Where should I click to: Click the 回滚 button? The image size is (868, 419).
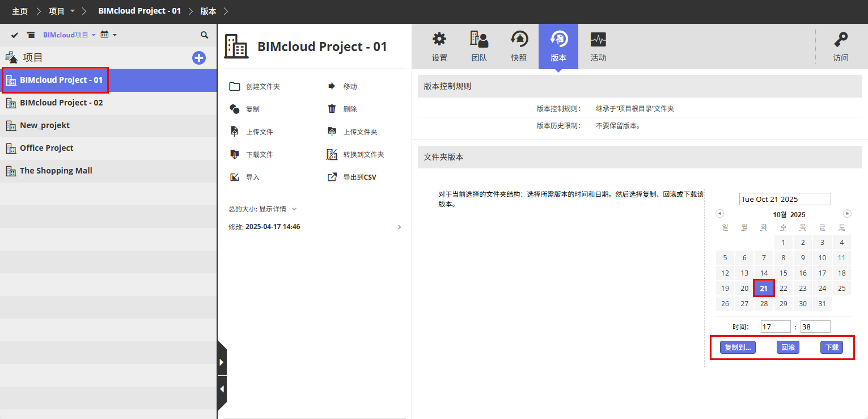point(788,348)
